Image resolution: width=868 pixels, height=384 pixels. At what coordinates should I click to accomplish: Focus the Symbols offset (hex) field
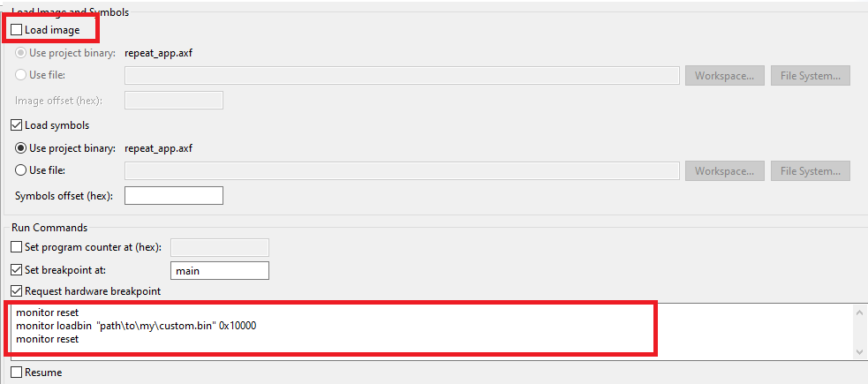(x=174, y=195)
